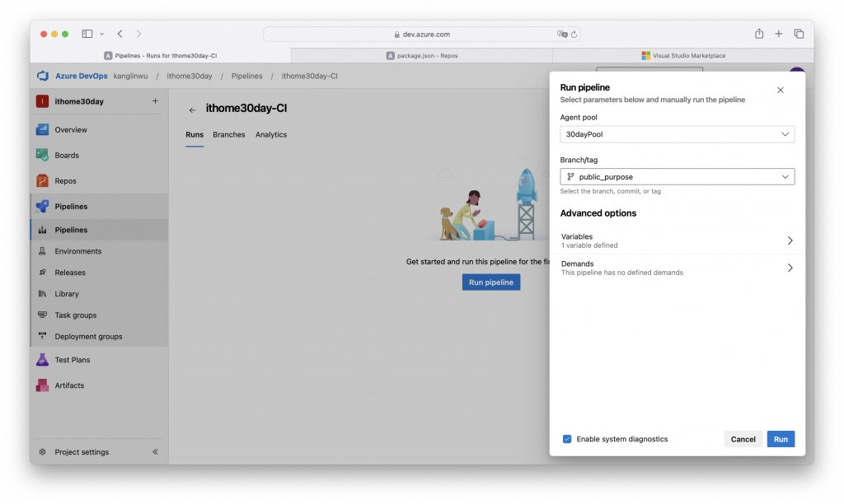Click the blue Run pipeline button
Screen dimensions: 844x504
pos(491,282)
